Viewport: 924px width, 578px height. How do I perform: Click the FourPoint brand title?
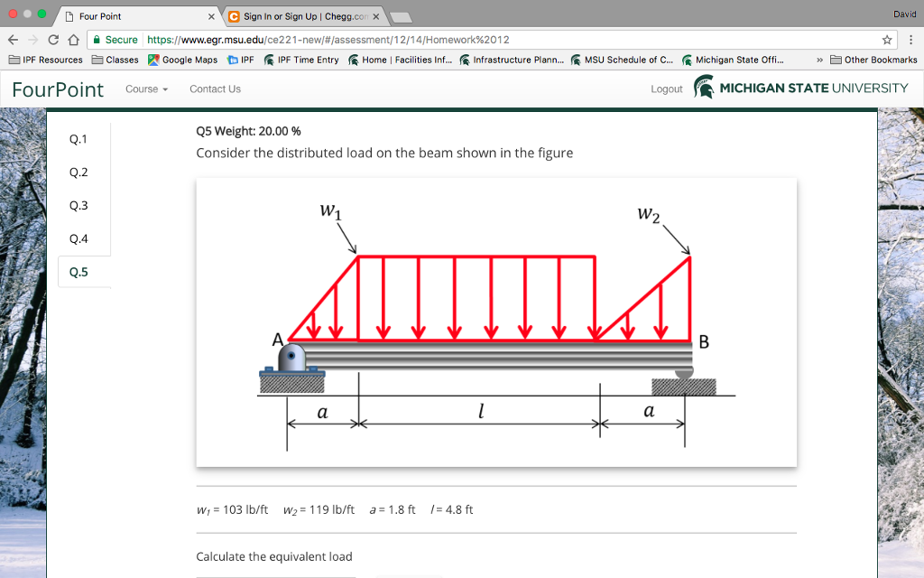[x=58, y=89]
